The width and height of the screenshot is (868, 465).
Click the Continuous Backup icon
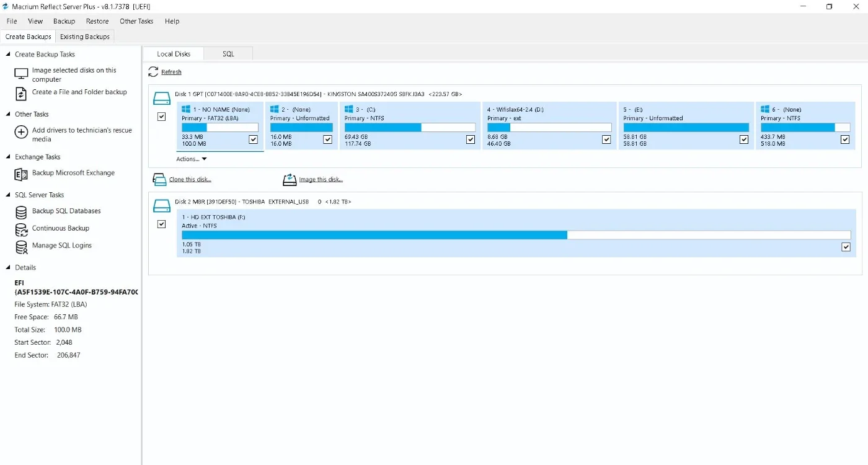(21, 229)
